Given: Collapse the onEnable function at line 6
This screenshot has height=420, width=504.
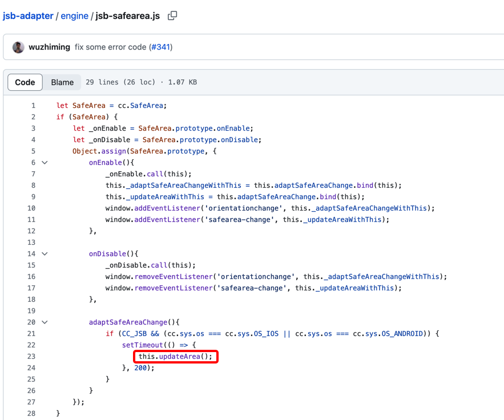Looking at the screenshot, I should [45, 163].
